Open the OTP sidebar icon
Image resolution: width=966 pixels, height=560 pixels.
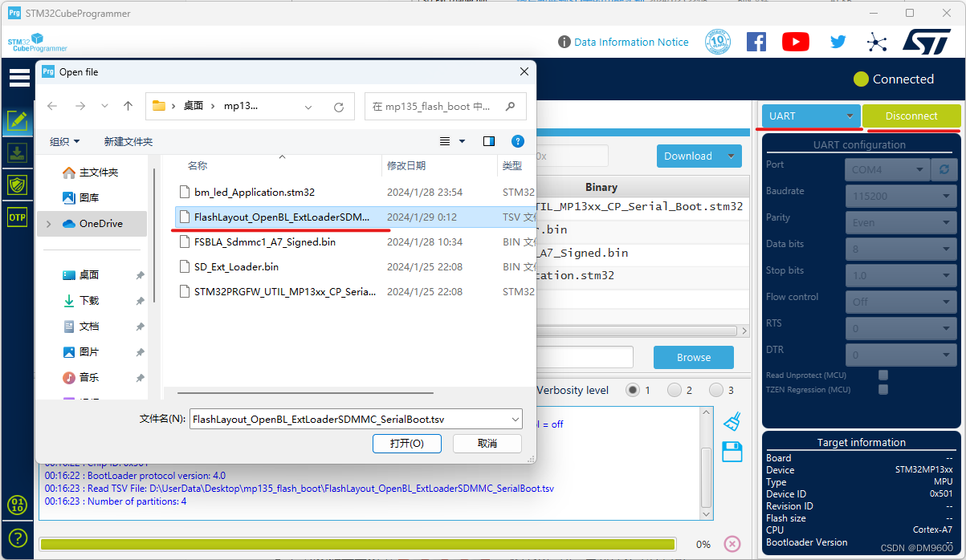click(x=17, y=217)
